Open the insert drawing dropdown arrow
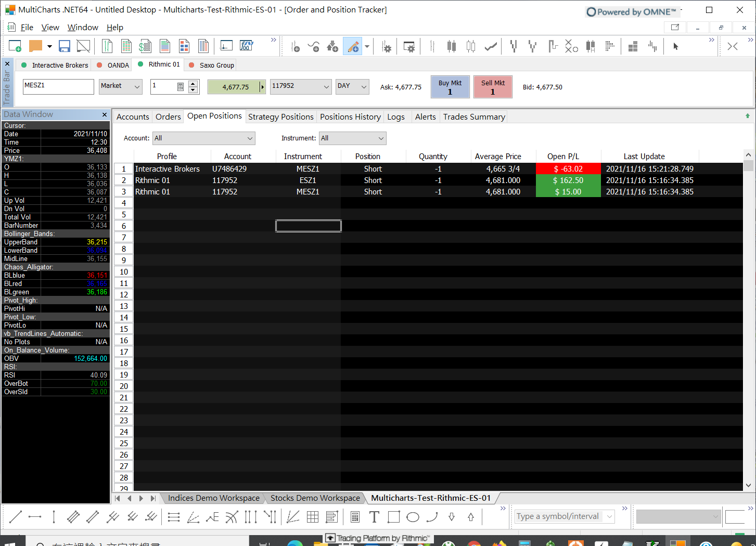 click(367, 47)
